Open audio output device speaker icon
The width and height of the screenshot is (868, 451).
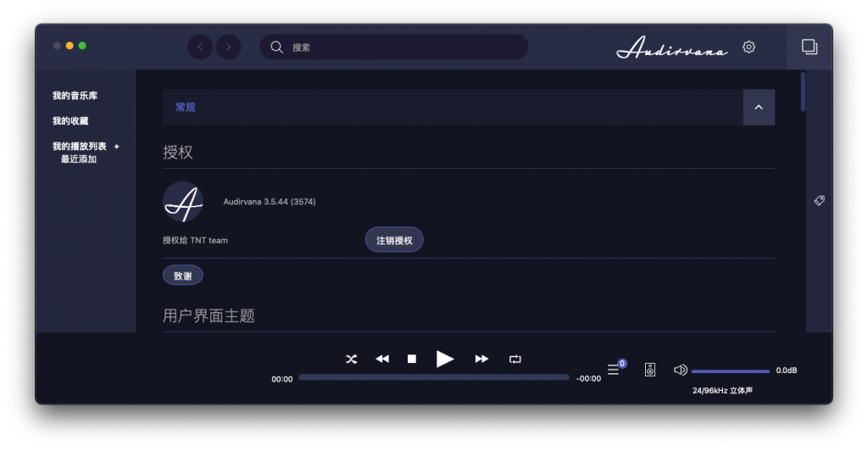650,370
